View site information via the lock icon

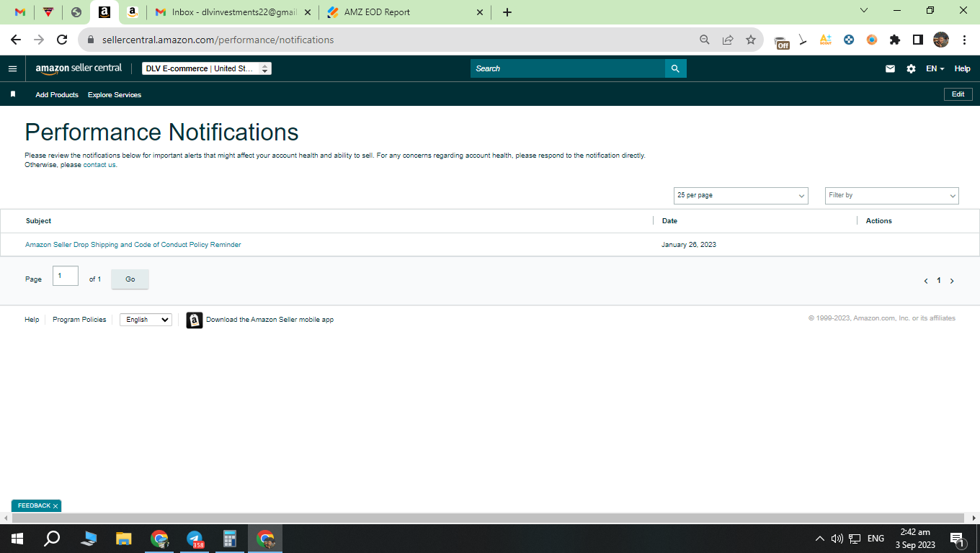pyautogui.click(x=91, y=40)
